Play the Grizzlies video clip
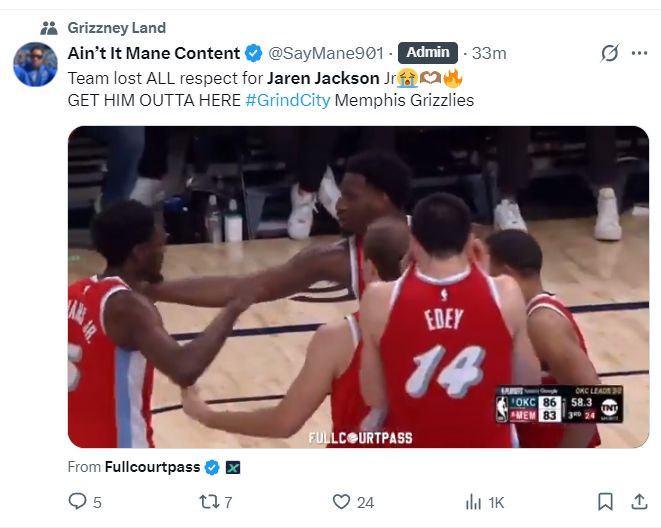 358,286
